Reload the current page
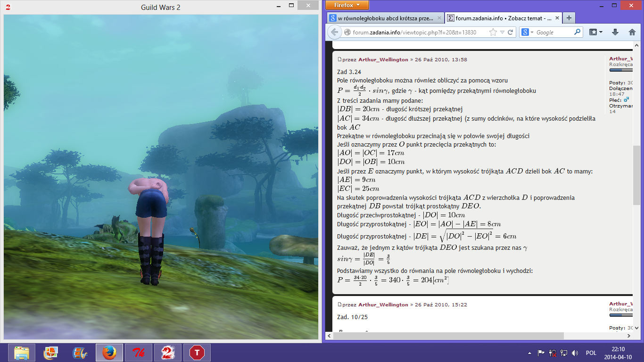 coord(510,33)
